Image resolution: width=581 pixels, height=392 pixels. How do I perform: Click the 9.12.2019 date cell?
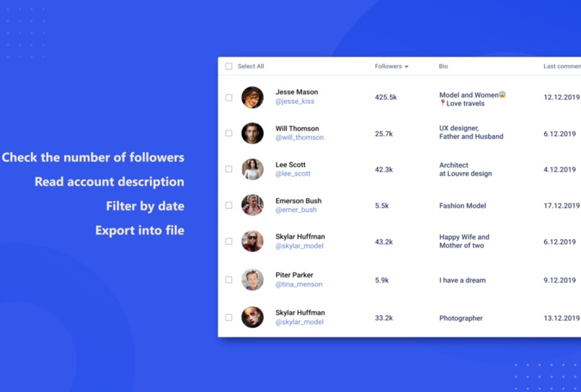point(559,280)
